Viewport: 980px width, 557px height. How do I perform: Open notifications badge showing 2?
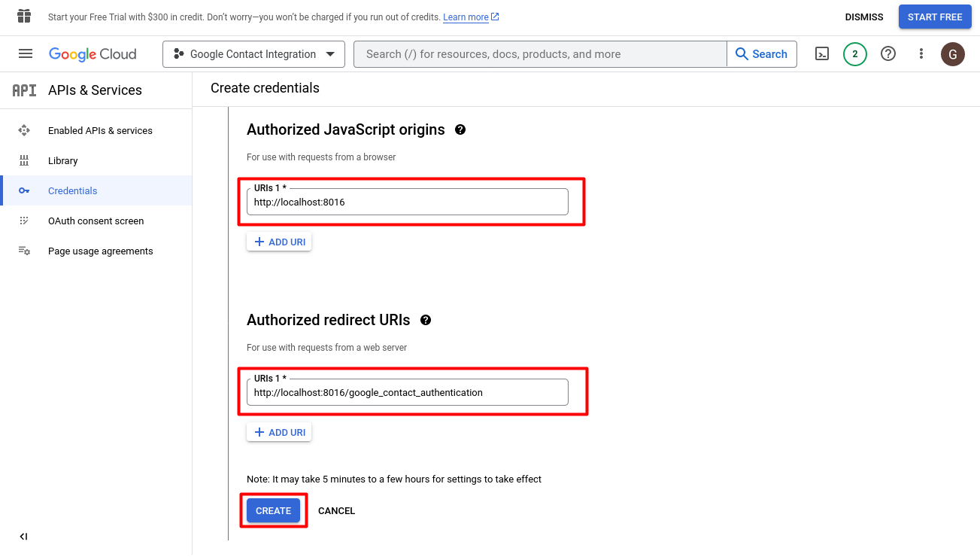click(855, 54)
